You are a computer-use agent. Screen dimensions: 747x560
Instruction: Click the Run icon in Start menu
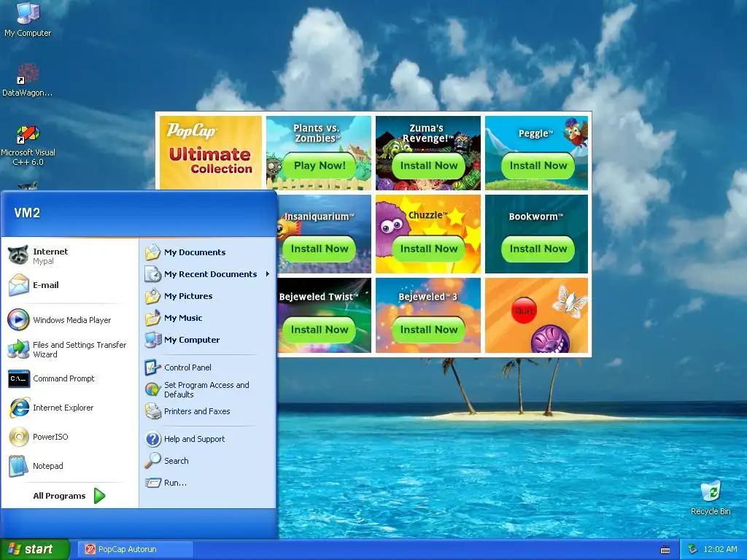[153, 483]
